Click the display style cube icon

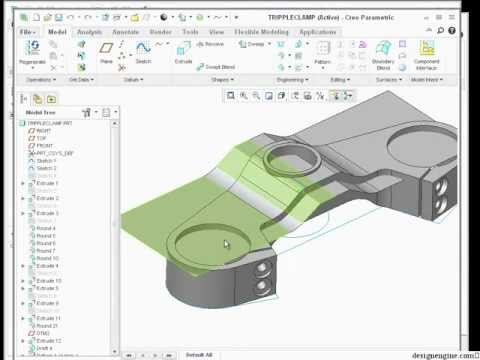pyautogui.click(x=281, y=96)
